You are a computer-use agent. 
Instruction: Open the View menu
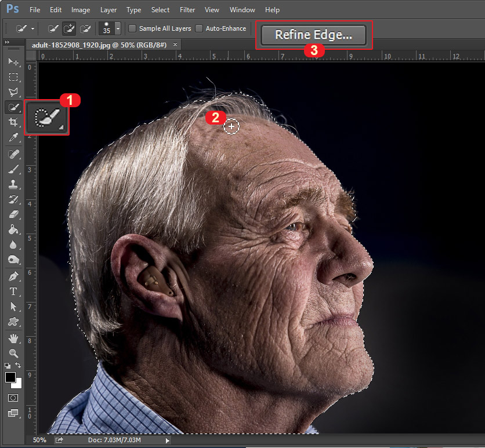(x=212, y=10)
